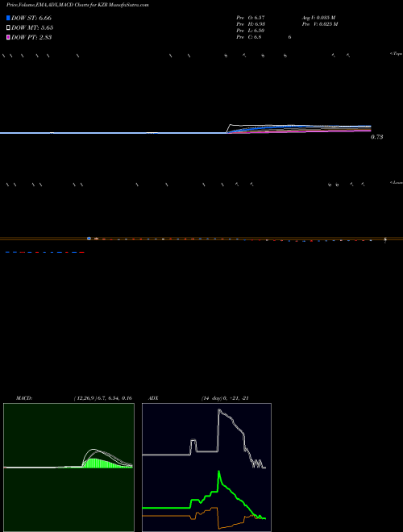403x532 pixels.
Task: Click the 'Pre H: 6.93' high value
Action: [251, 24]
